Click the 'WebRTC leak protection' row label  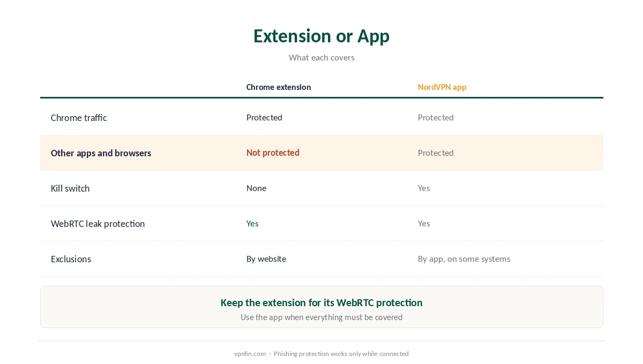[98, 224]
